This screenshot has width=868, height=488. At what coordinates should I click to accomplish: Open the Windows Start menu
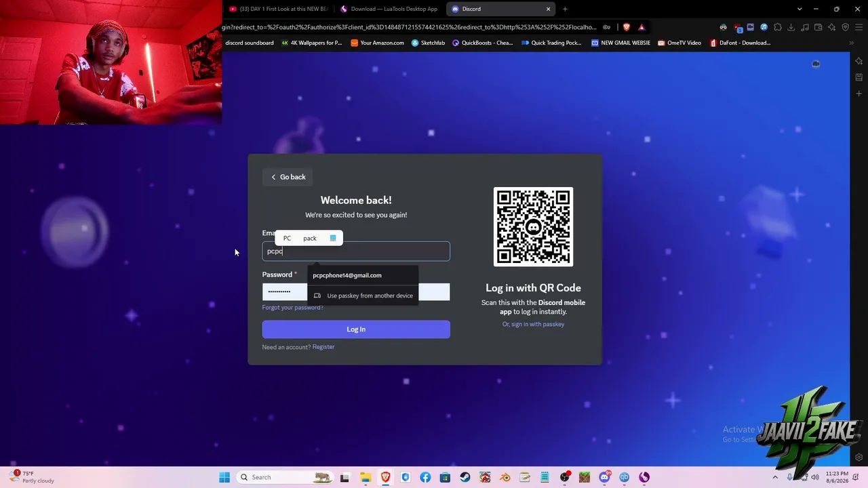[x=224, y=477]
